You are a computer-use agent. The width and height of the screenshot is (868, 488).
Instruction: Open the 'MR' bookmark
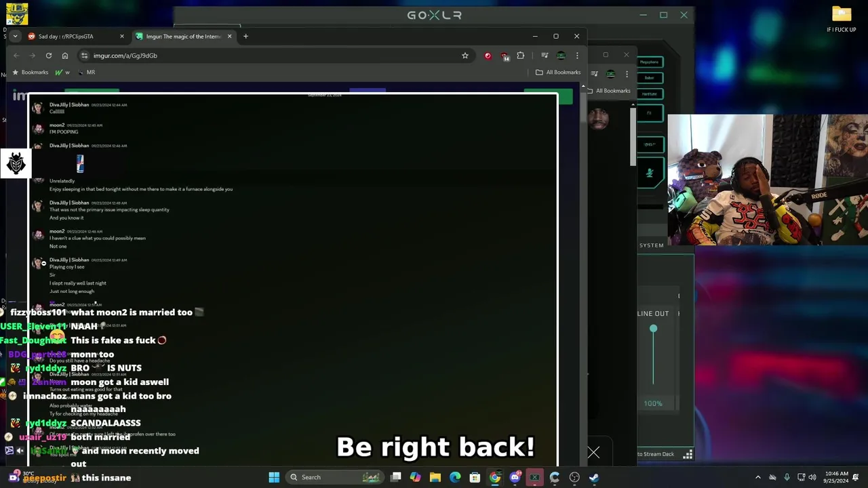tap(86, 73)
